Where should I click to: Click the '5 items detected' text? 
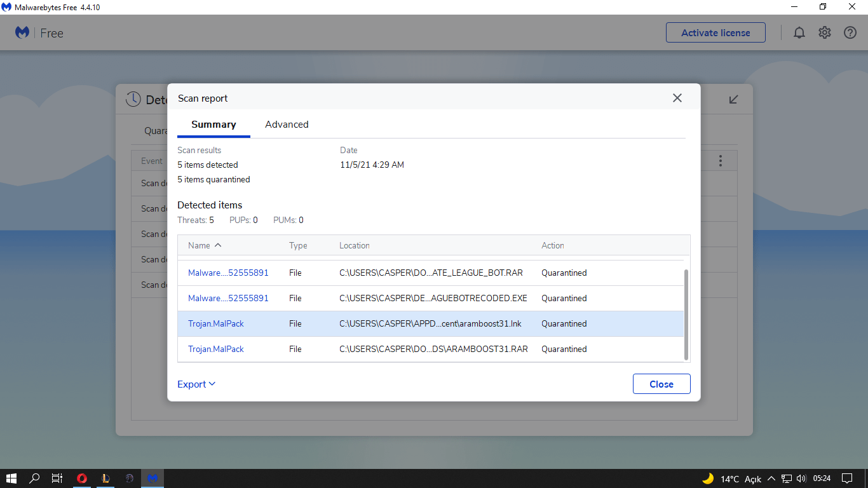click(x=208, y=165)
